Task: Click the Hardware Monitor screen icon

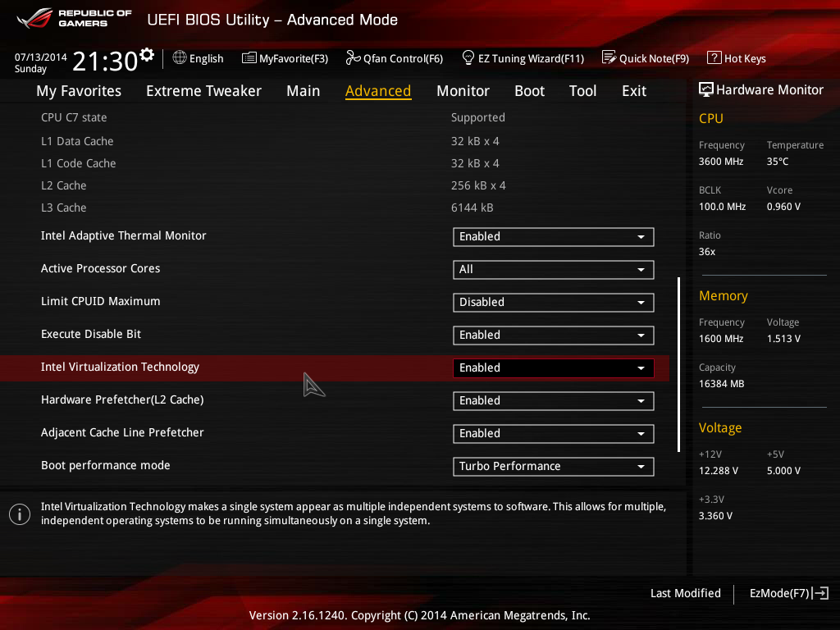Action: coord(705,90)
